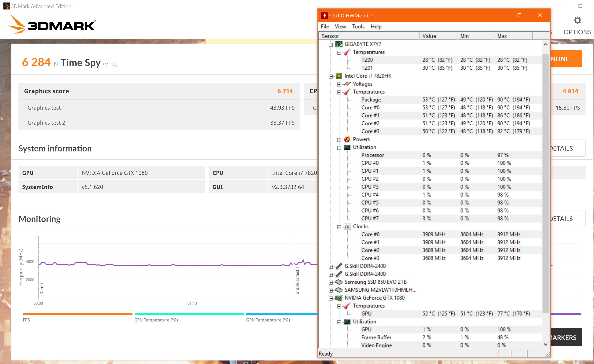
Task: Expand the second G.Skill DDR4-2400 node
Action: 330,275
